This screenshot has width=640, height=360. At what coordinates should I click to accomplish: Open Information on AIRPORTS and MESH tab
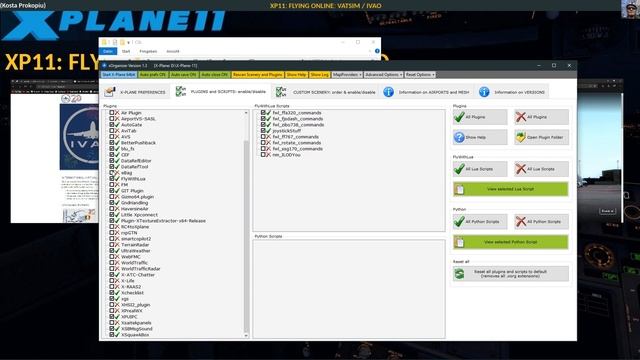427,92
